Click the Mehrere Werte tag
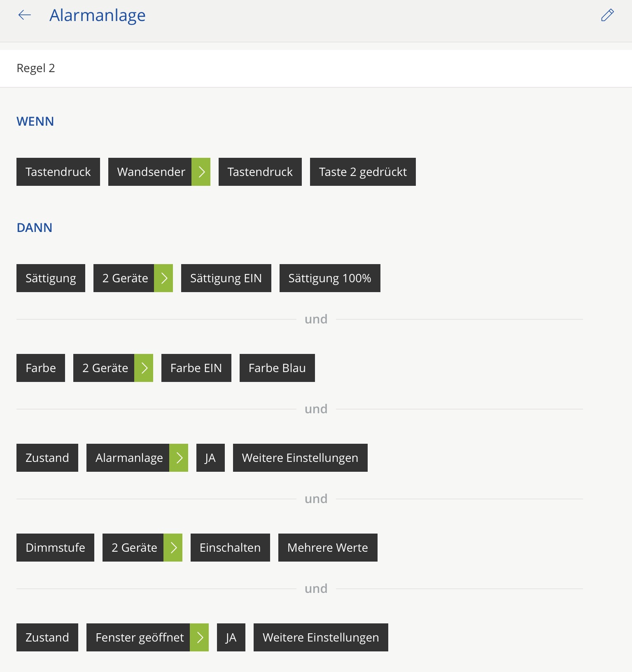 328,548
